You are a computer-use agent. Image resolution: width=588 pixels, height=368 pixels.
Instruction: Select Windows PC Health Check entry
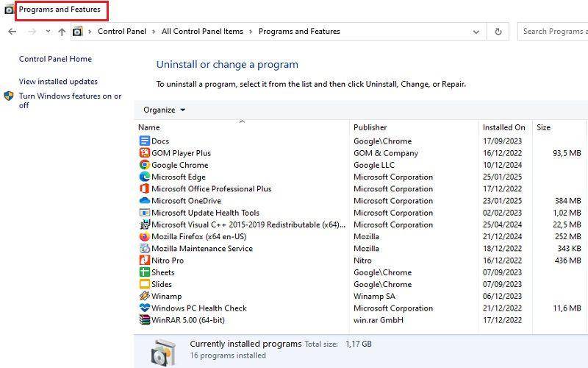199,308
